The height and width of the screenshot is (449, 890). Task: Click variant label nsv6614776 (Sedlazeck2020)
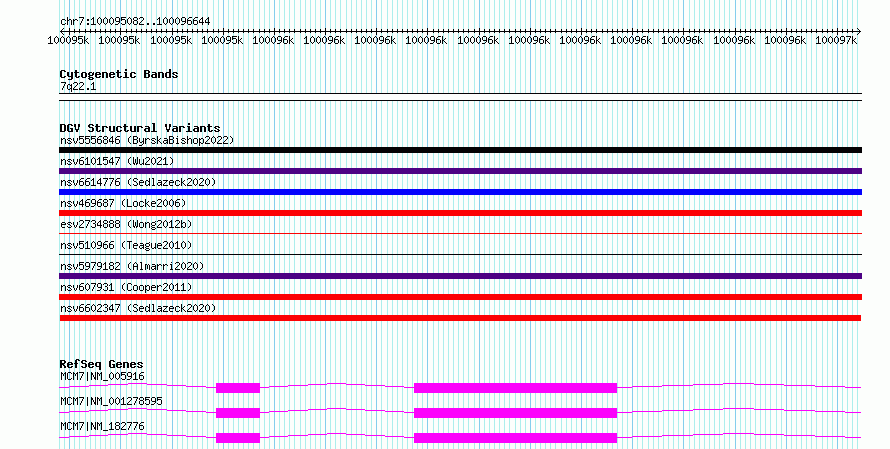click(x=138, y=182)
